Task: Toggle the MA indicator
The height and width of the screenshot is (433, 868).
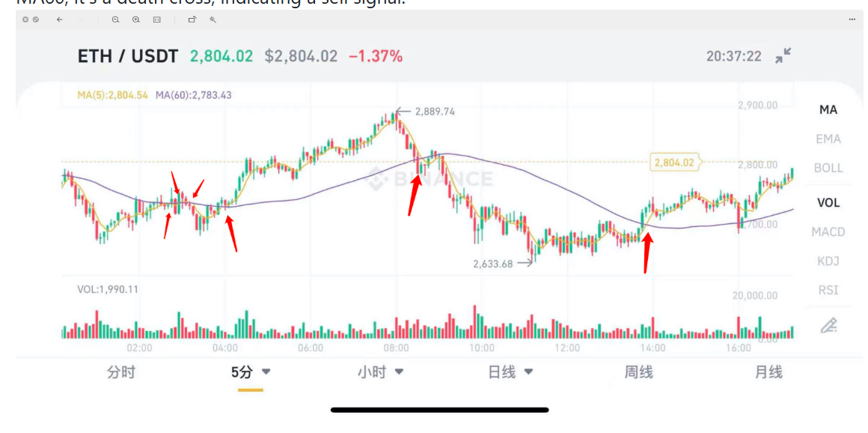Action: 828,109
